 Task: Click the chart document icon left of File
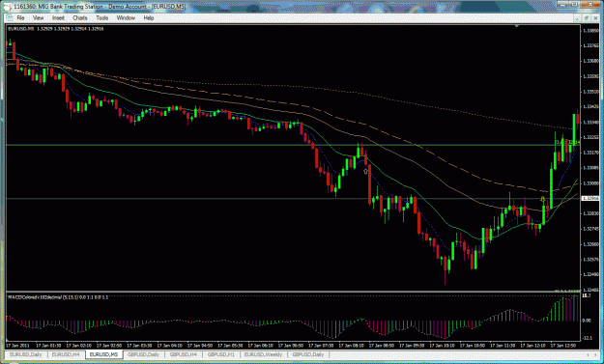point(10,17)
